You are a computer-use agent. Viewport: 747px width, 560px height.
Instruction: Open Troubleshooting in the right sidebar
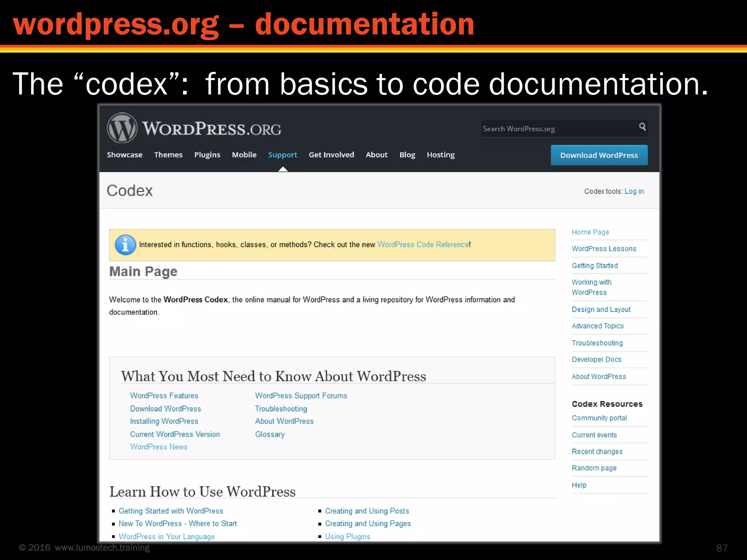point(597,343)
